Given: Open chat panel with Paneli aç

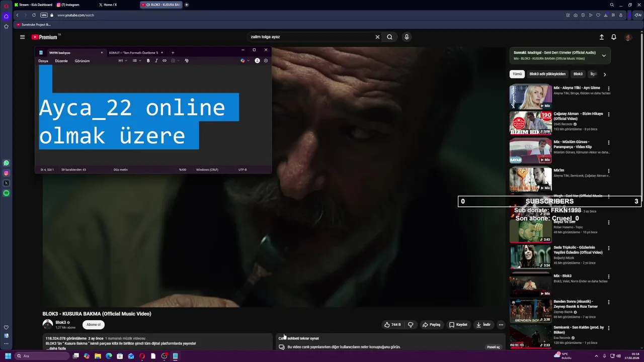Looking at the screenshot, I should pos(494,347).
